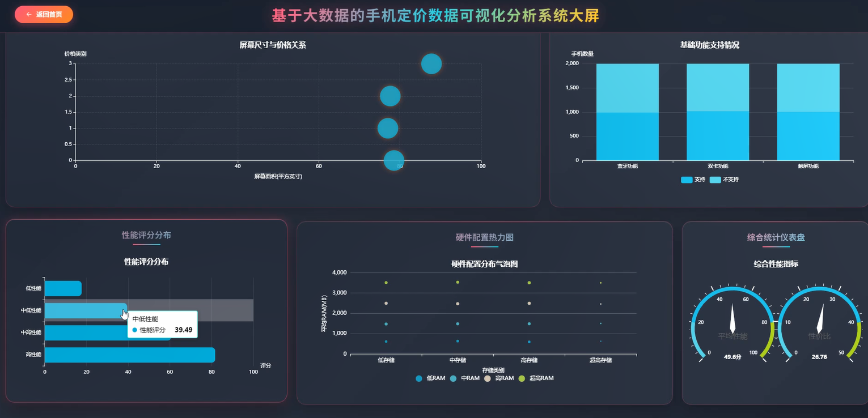Click the 低存储 x-axis label
This screenshot has width=868, height=418.
click(386, 360)
